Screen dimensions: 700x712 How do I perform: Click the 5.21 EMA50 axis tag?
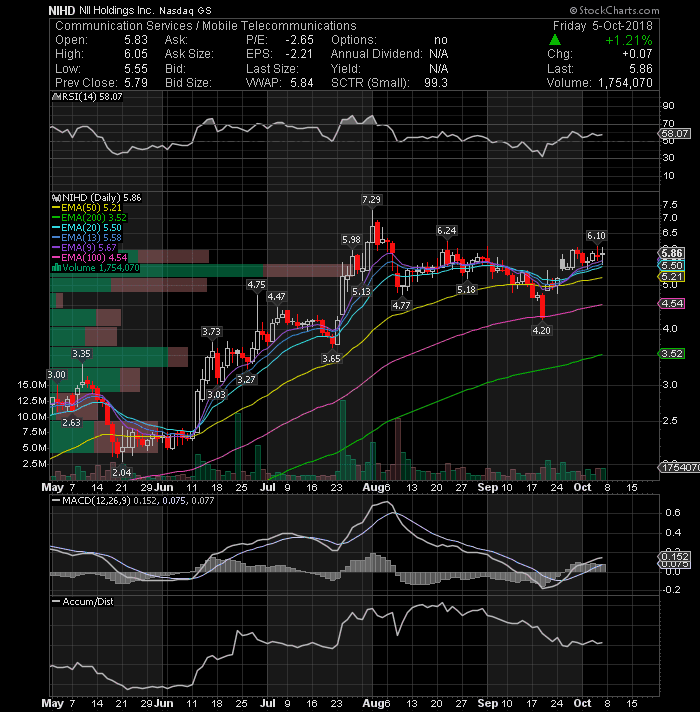point(672,277)
